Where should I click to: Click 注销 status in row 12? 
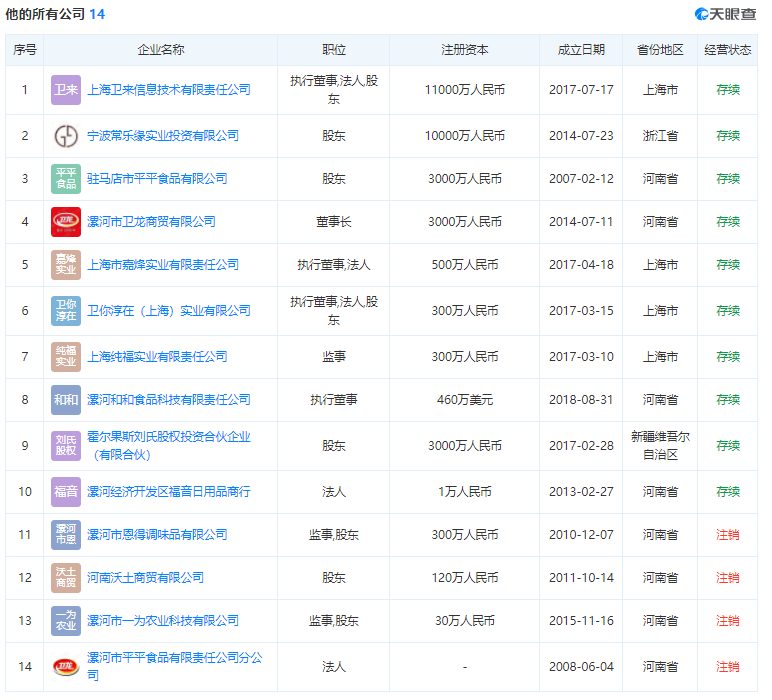coord(728,578)
